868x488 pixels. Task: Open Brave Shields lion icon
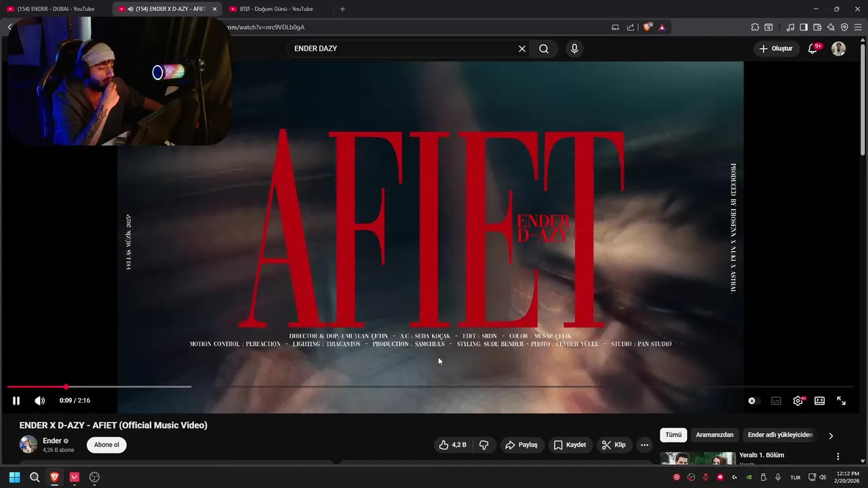(x=648, y=27)
